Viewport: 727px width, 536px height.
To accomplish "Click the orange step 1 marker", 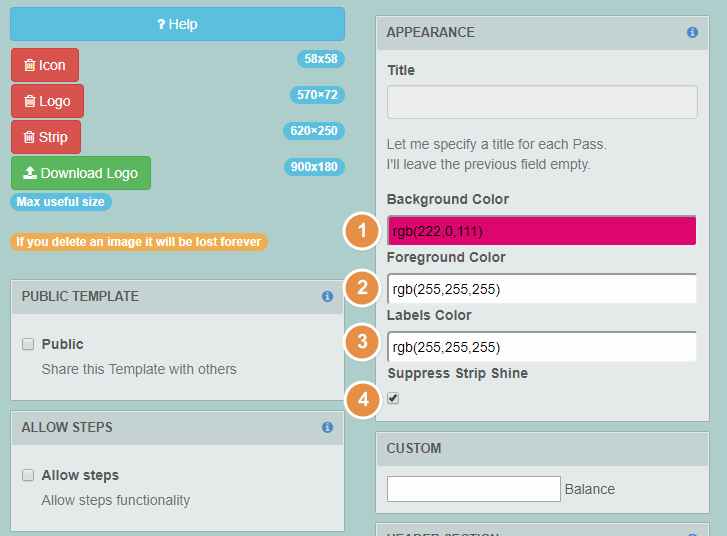I will pos(360,231).
